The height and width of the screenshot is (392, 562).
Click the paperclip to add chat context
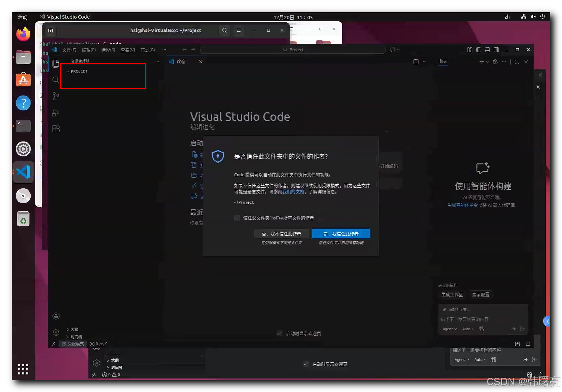coord(445,309)
